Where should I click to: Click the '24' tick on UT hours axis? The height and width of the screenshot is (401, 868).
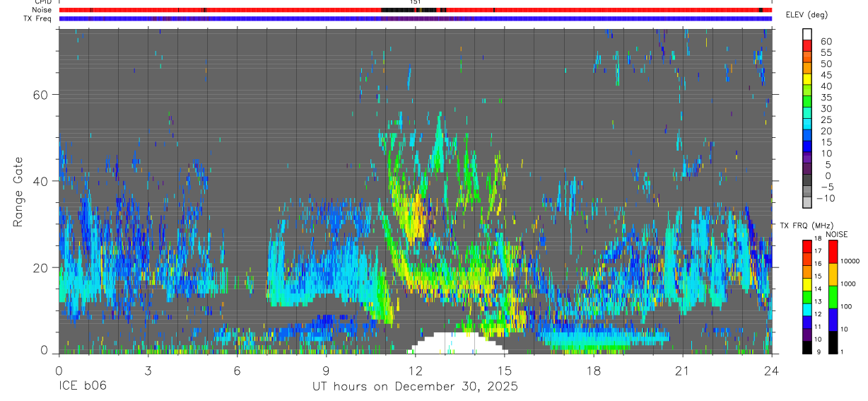[771, 371]
